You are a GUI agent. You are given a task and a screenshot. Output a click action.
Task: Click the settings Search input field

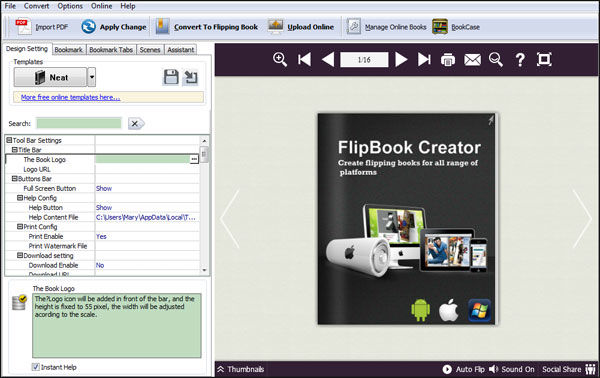[79, 123]
